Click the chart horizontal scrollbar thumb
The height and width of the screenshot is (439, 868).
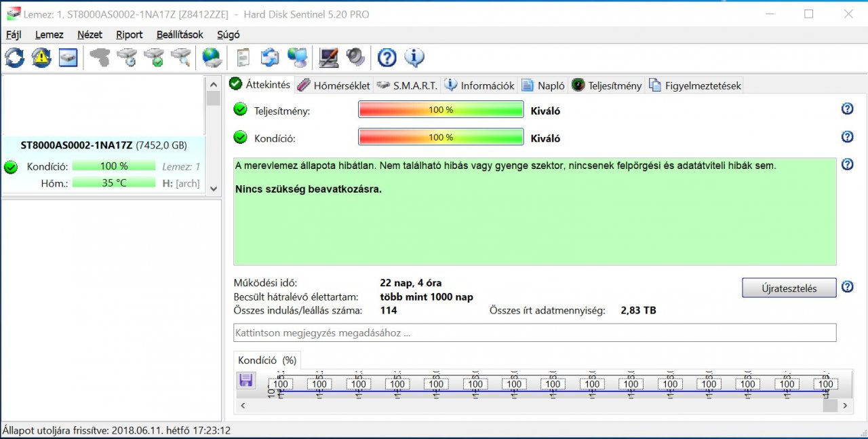(830, 405)
